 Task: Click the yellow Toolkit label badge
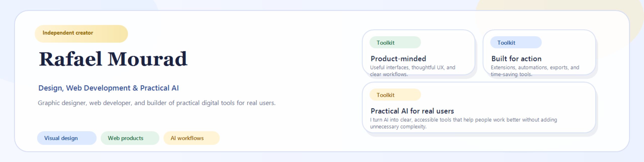395,95
